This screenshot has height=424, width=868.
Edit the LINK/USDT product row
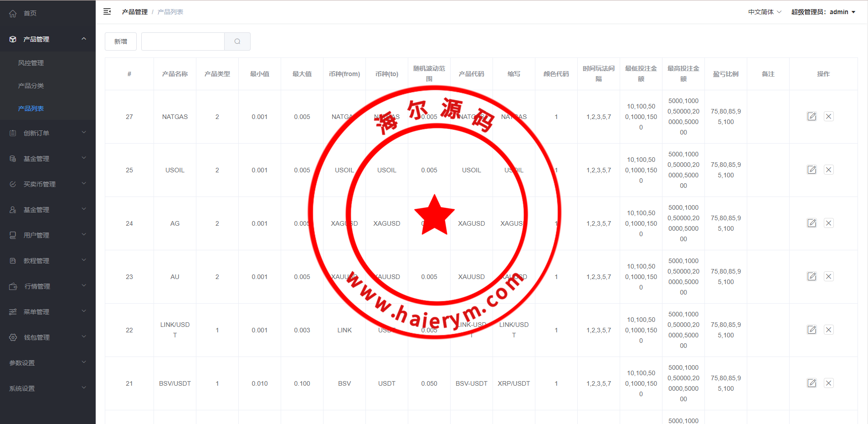pyautogui.click(x=812, y=330)
